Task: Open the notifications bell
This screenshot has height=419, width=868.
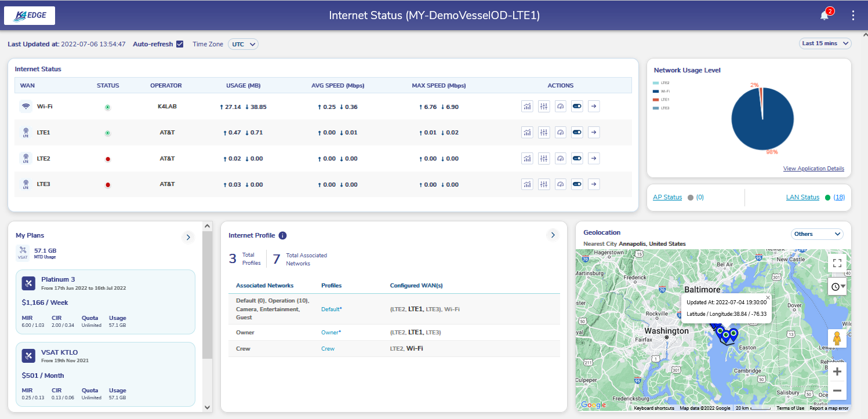Action: coord(824,16)
